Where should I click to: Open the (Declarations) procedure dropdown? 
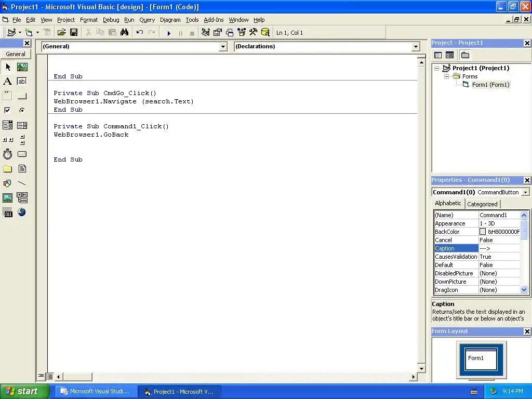416,46
